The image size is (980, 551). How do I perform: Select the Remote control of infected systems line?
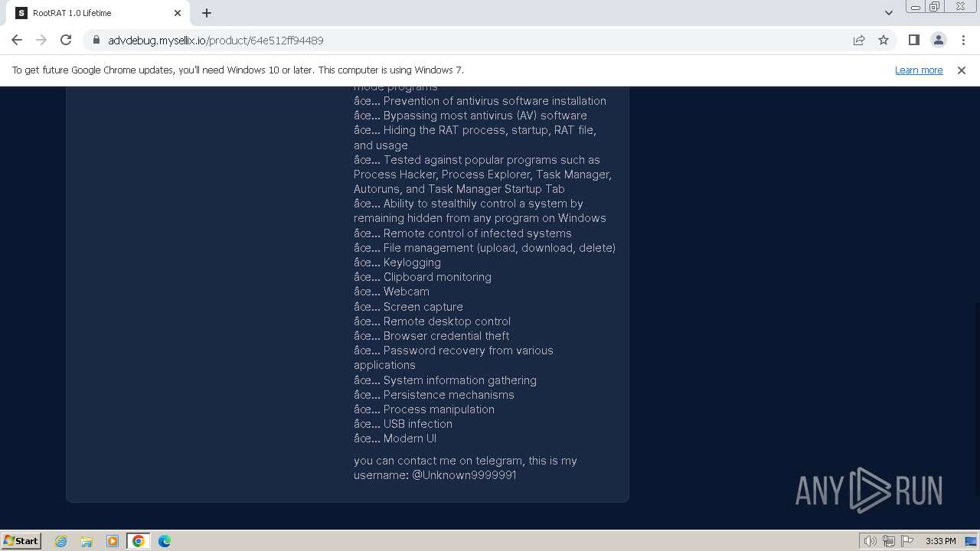[462, 233]
